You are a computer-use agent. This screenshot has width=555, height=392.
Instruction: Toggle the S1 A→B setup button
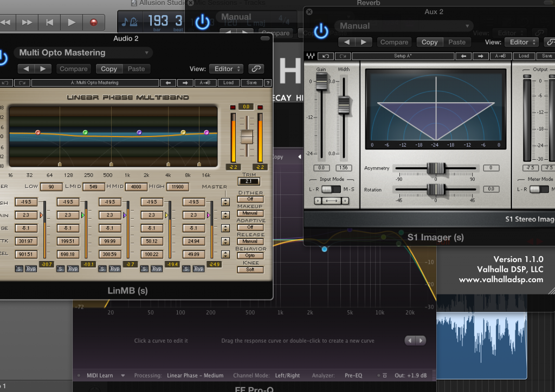[500, 56]
